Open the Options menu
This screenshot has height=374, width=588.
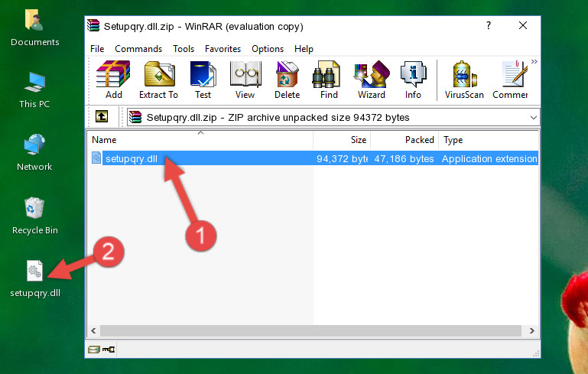pyautogui.click(x=268, y=49)
